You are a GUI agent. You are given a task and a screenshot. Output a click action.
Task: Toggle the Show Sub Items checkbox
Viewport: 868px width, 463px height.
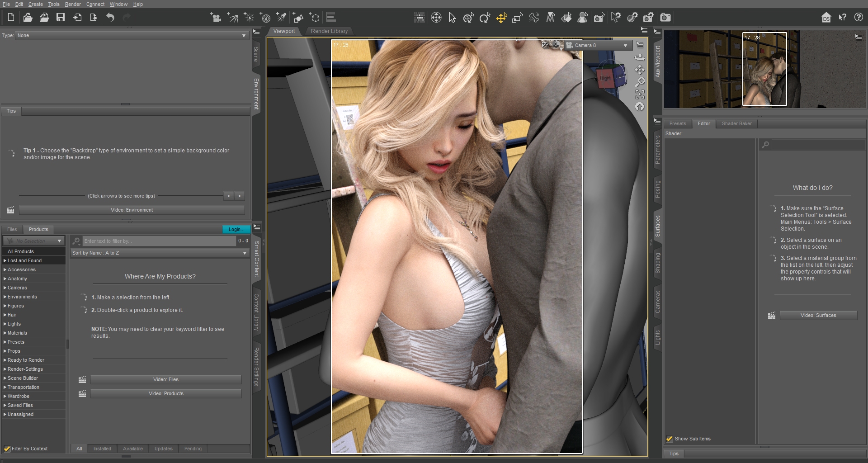click(x=670, y=439)
